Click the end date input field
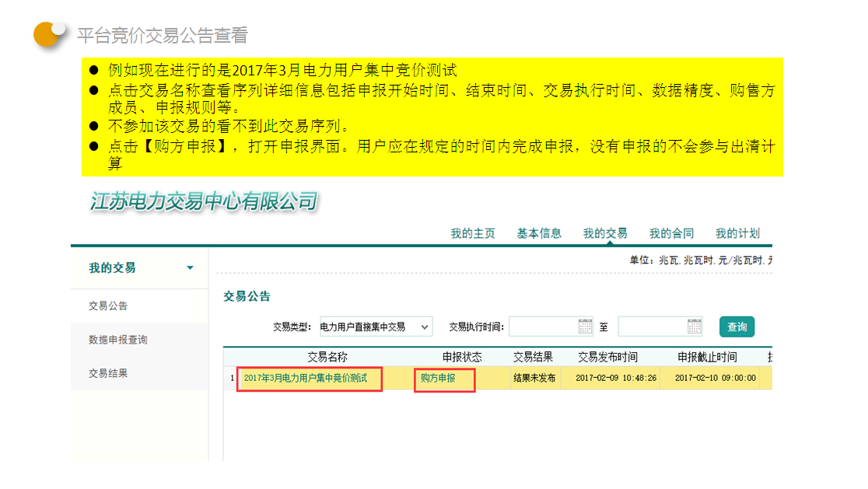The height and width of the screenshot is (489, 868). click(653, 327)
